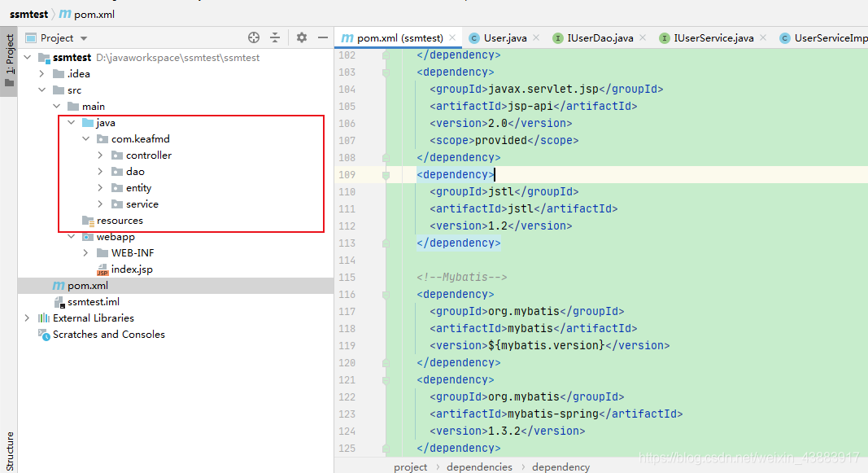
Task: Click the 'project' XML breadcrumb at the bottom
Action: pos(410,467)
